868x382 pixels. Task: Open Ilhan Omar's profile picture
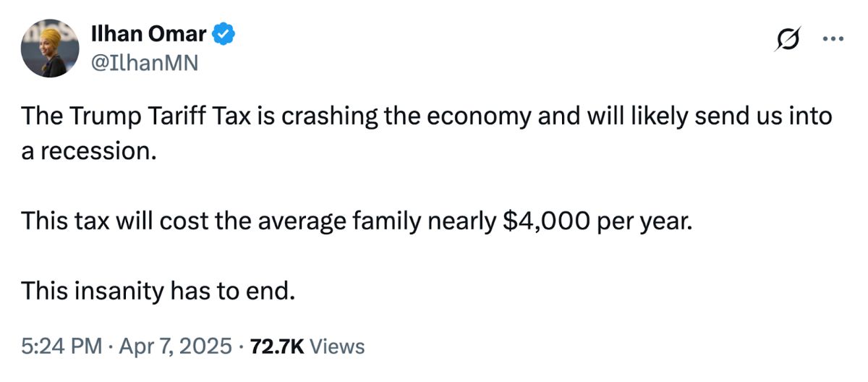49,48
